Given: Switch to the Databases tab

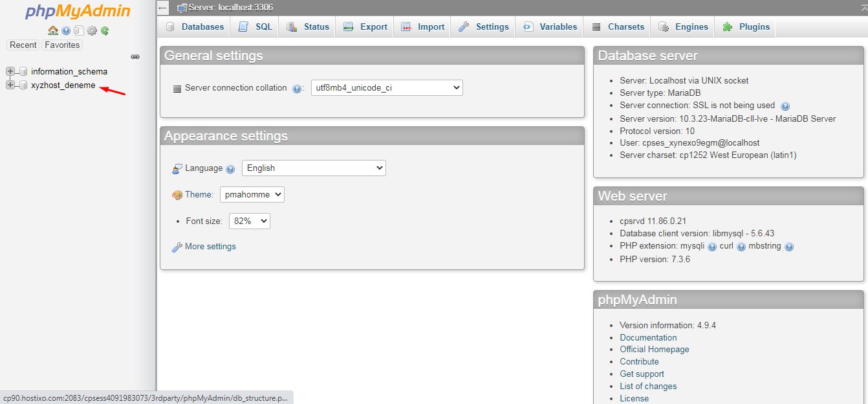Looking at the screenshot, I should click(195, 27).
